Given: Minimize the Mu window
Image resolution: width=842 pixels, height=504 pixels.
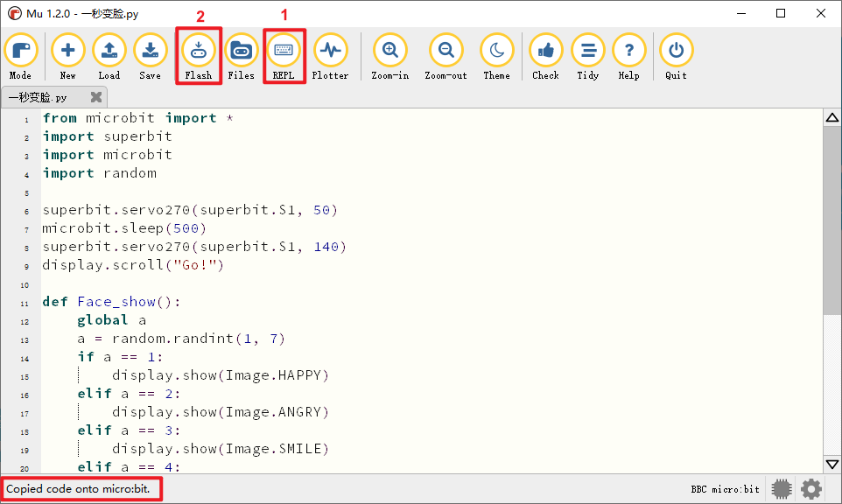Looking at the screenshot, I should [741, 13].
